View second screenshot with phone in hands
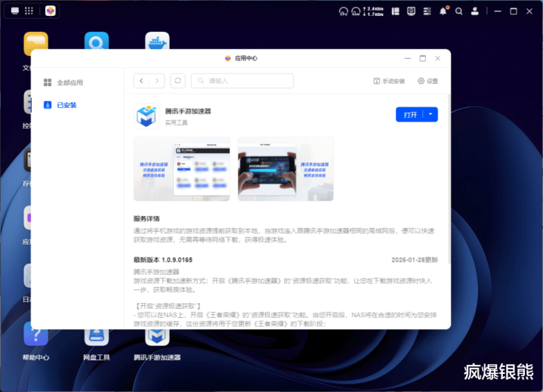This screenshot has width=543, height=392. coord(285,169)
